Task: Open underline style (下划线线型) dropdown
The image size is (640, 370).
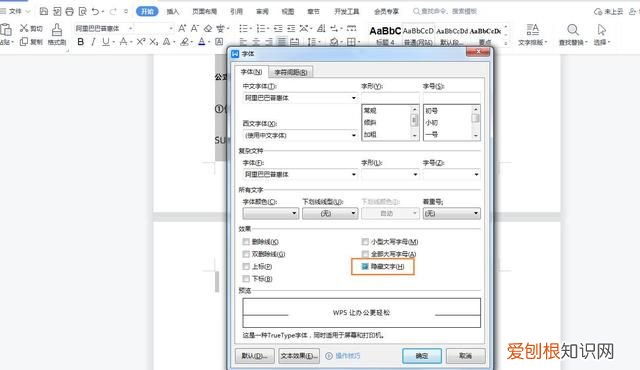Action: tap(330, 213)
